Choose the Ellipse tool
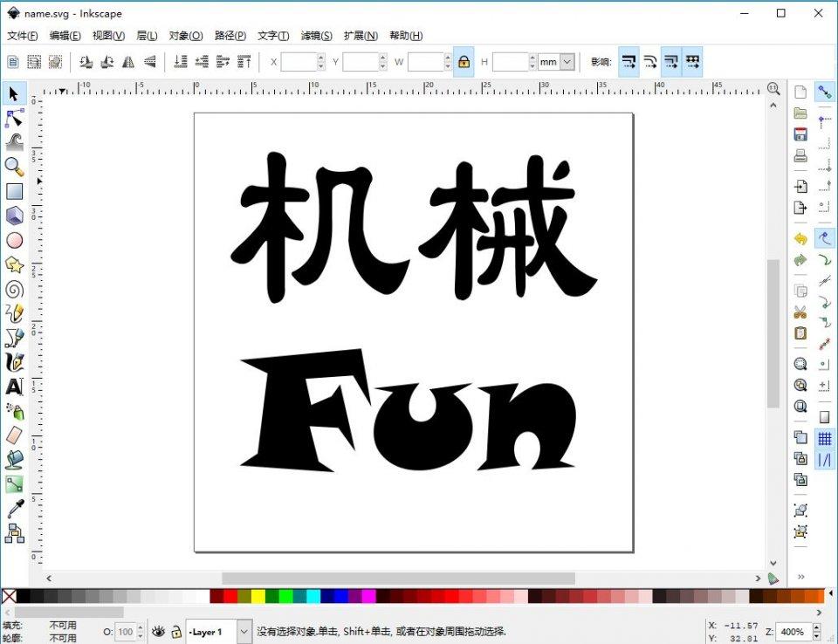 pos(14,240)
